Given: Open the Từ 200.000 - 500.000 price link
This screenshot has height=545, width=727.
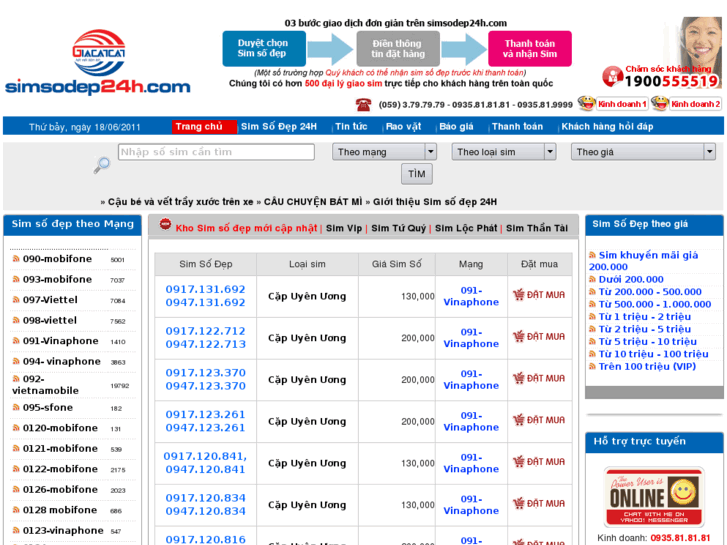Looking at the screenshot, I should (650, 292).
